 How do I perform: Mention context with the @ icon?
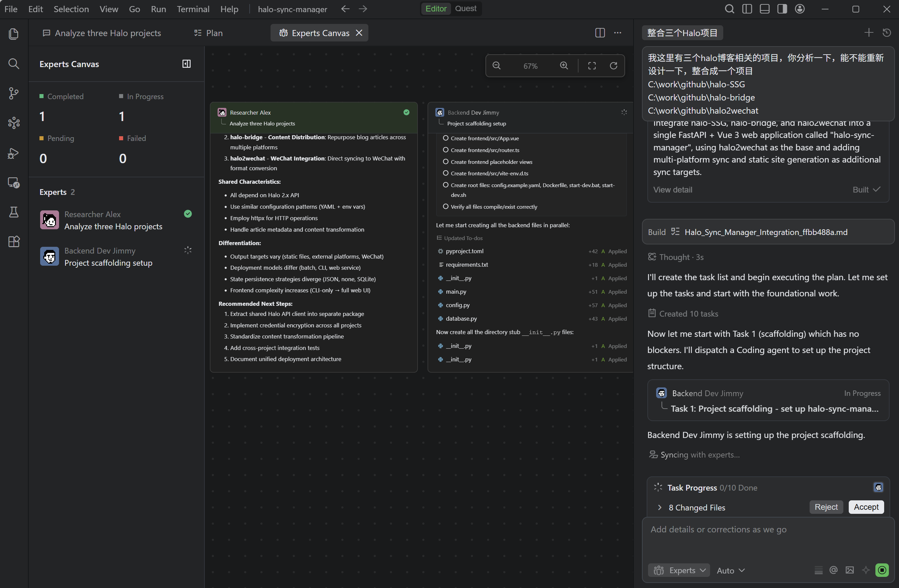click(834, 570)
